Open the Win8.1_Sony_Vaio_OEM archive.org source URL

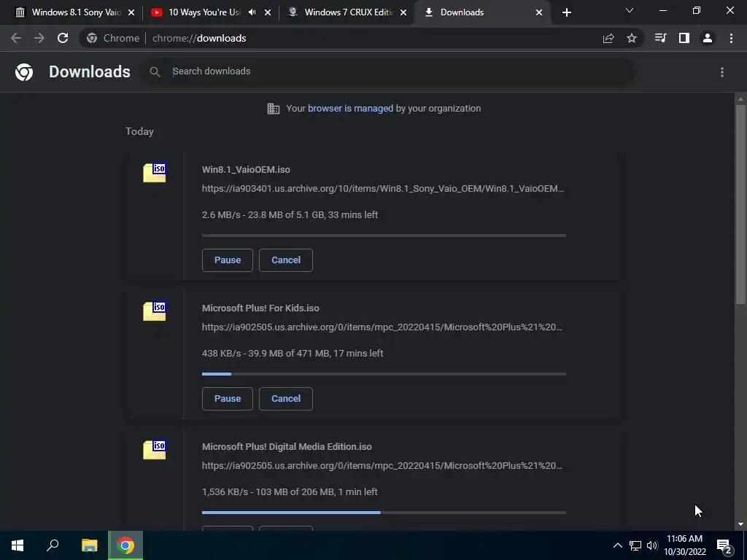382,189
